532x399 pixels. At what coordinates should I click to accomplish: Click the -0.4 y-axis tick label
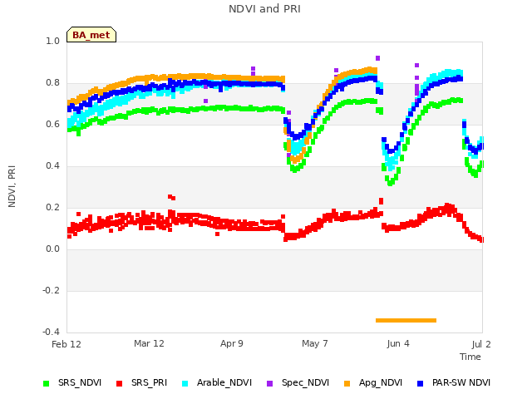[x=51, y=332]
